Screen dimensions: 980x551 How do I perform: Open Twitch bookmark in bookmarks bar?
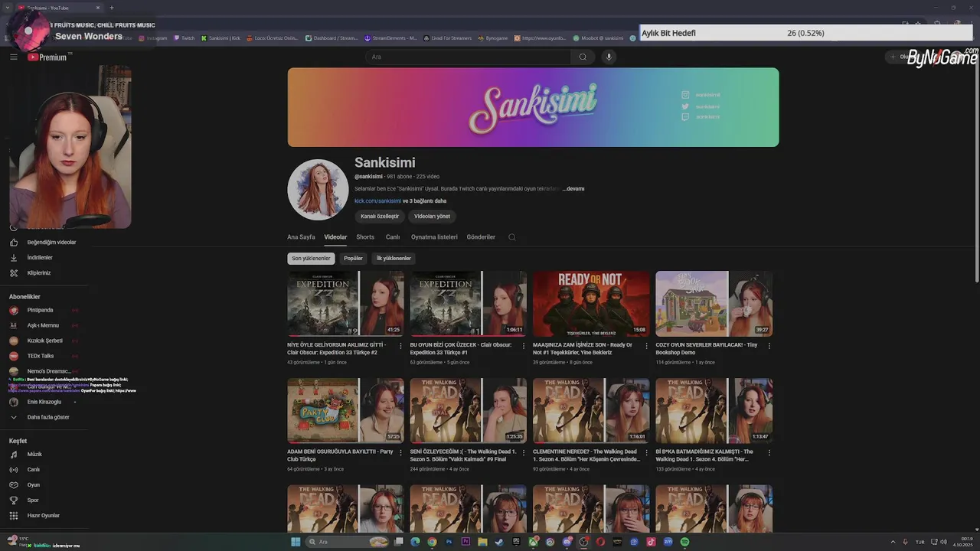click(185, 37)
